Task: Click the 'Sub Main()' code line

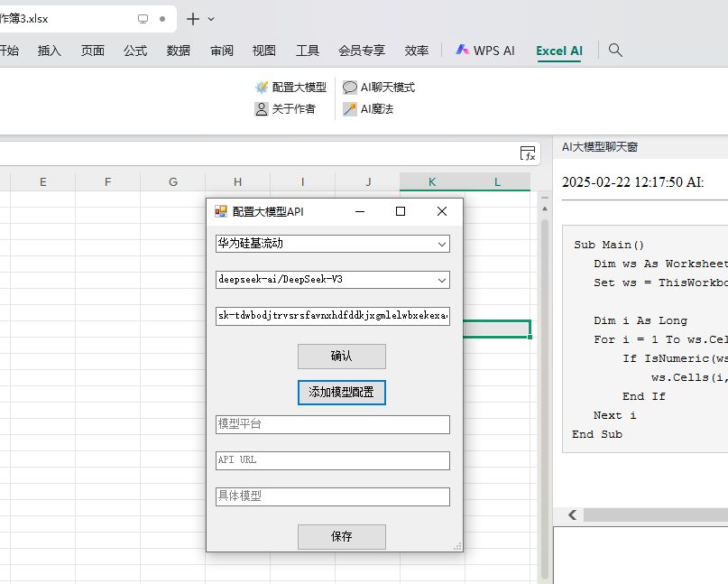Action: (609, 245)
